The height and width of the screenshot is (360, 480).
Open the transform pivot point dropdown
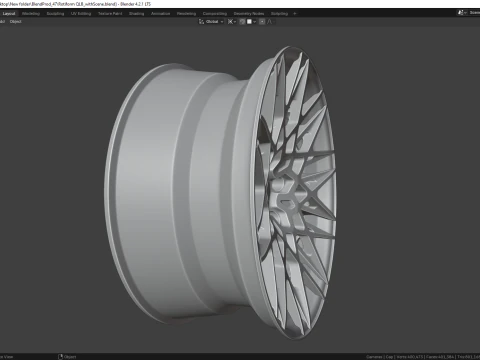point(232,22)
